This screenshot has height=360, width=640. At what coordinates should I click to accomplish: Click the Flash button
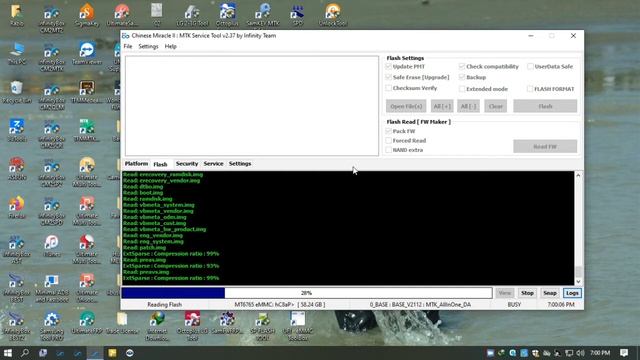[545, 106]
